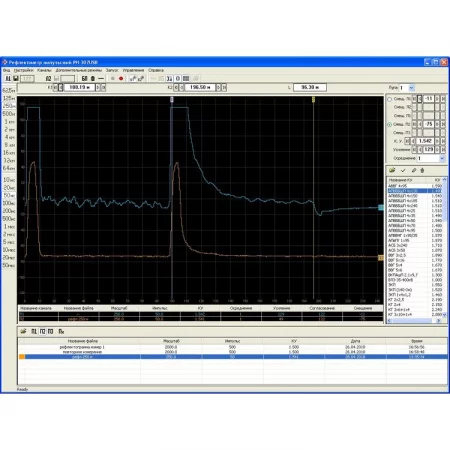Open the Осреднение dropdown
This screenshot has height=450, width=450.
pos(442,158)
